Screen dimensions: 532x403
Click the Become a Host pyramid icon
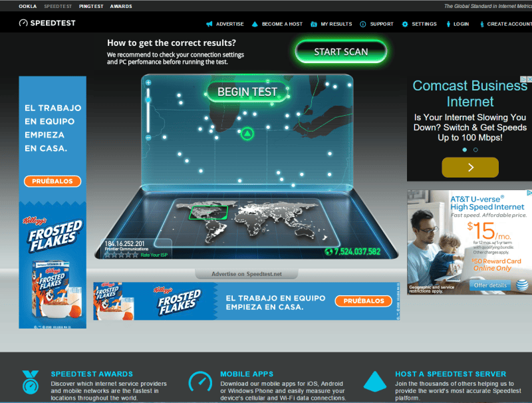click(x=255, y=24)
